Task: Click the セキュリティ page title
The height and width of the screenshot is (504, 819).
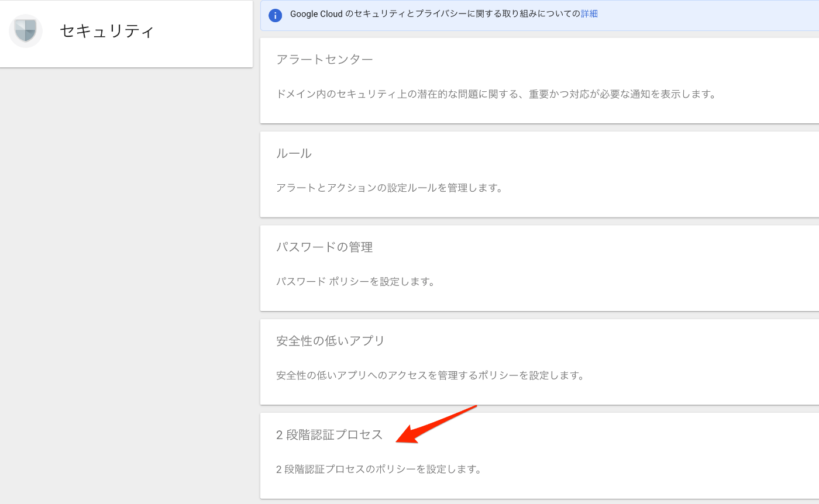Action: [x=107, y=31]
